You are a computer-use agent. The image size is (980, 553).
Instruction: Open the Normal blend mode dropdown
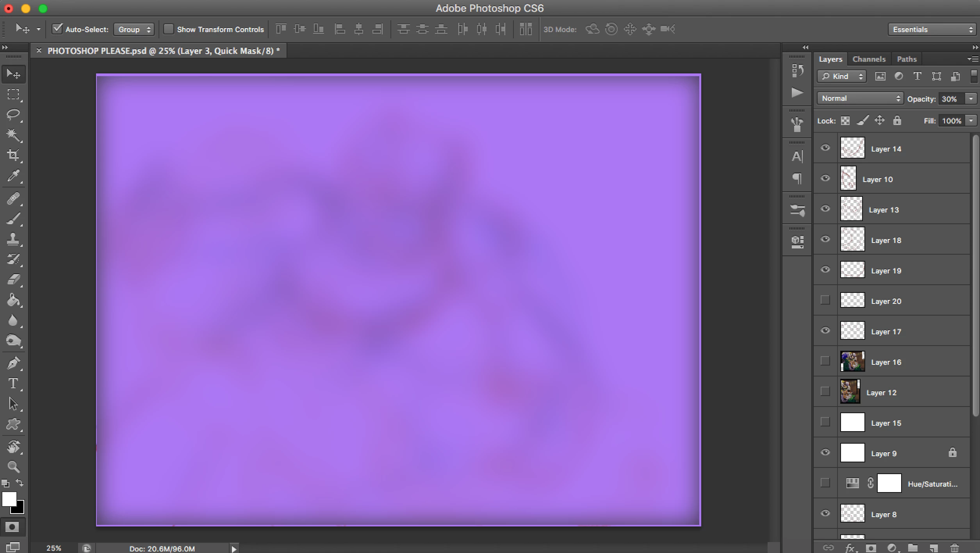[860, 98]
